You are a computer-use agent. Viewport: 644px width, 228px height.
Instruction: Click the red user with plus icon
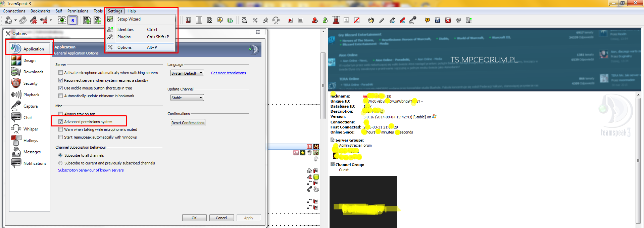pyautogui.click(x=315, y=21)
